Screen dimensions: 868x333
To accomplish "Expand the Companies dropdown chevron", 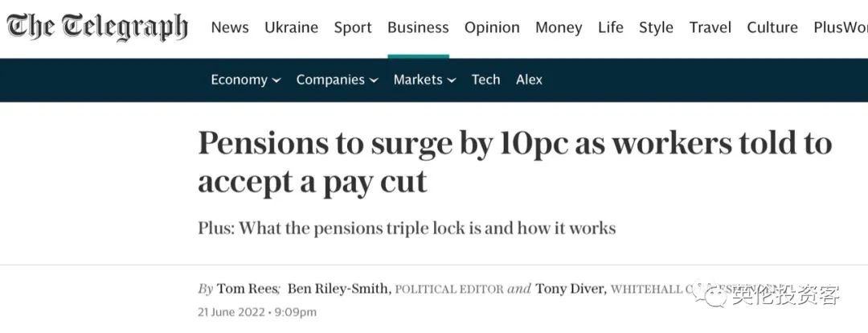I will (x=374, y=80).
